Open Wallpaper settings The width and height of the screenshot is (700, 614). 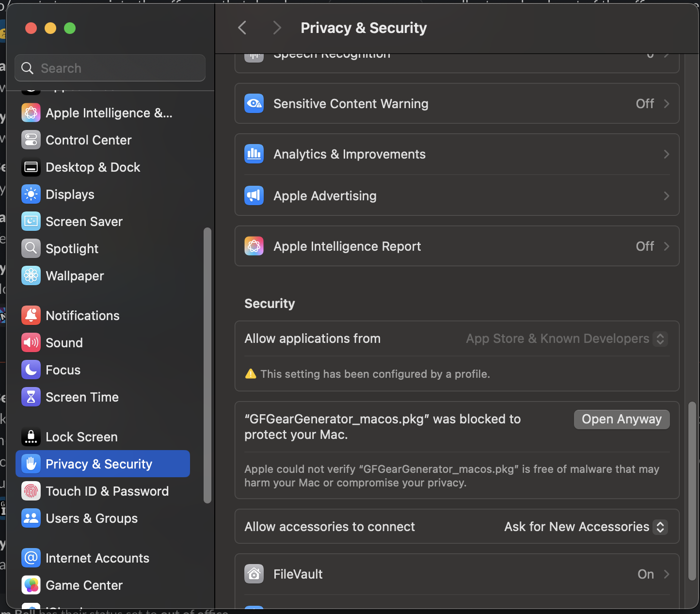[31, 275]
